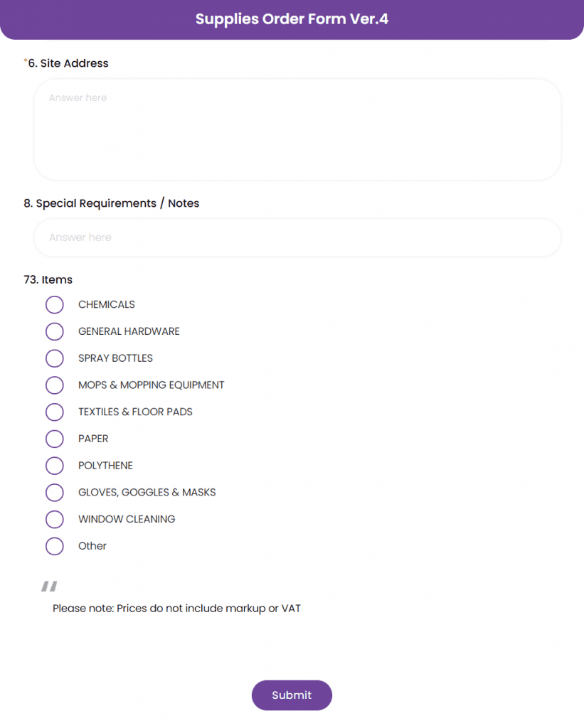
Task: Choose GENERAL HARDWARE from the Items list
Action: (55, 331)
